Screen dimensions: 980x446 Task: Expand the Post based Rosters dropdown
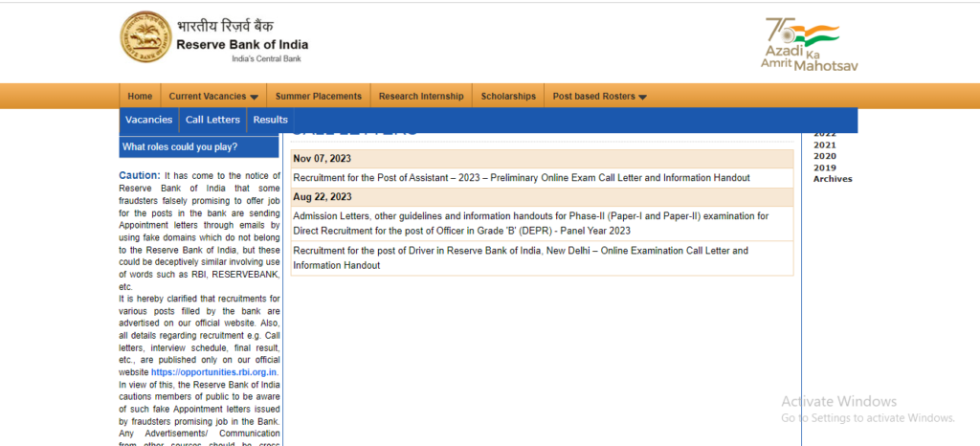pos(599,97)
